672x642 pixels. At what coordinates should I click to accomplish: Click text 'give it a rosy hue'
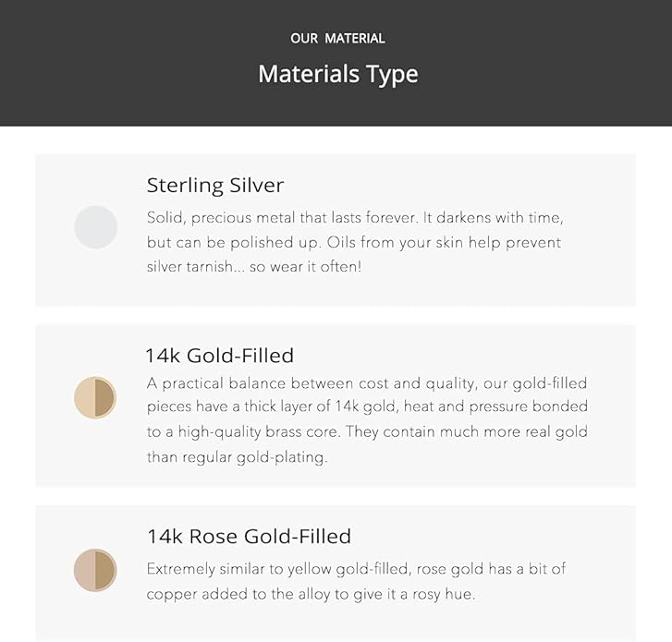point(414,595)
